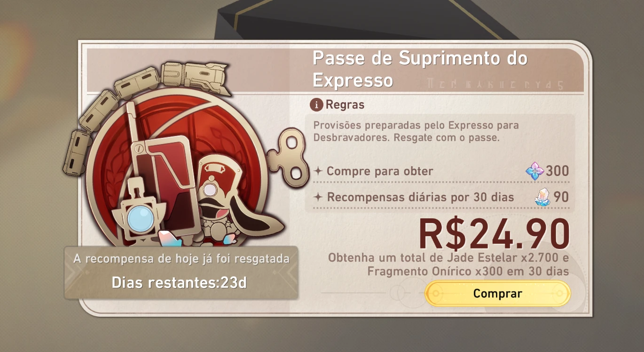Click the Dias restantes:23d banner
The height and width of the screenshot is (352, 644).
point(179,283)
